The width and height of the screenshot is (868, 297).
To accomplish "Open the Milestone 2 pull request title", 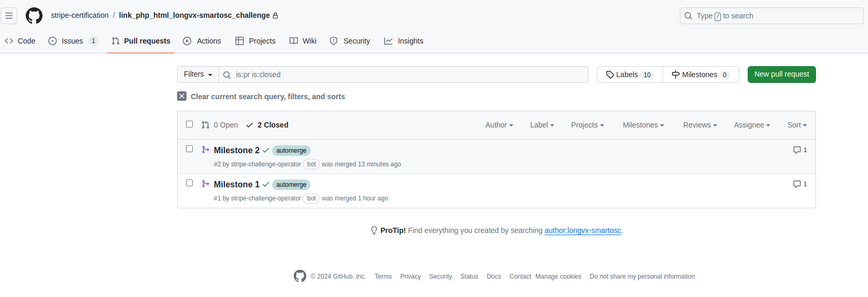I will click(236, 150).
